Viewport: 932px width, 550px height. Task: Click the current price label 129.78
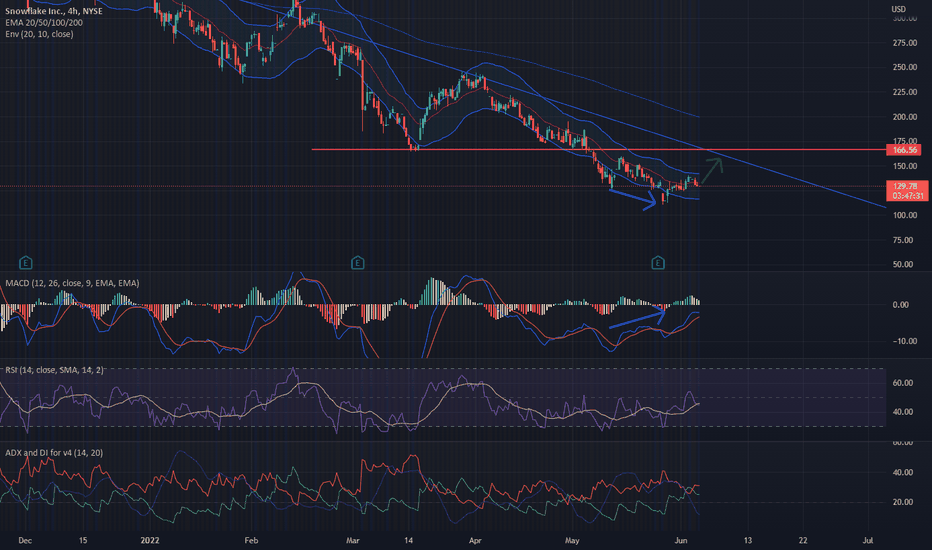(906, 186)
